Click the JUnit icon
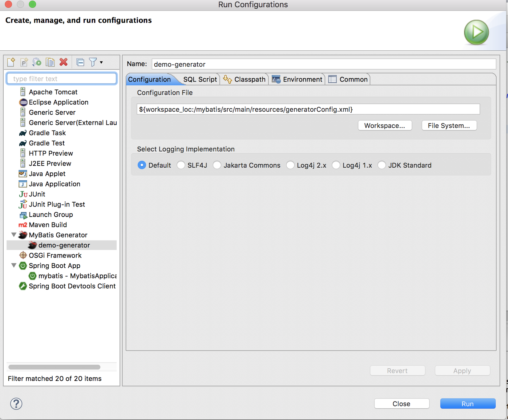The image size is (508, 420). click(x=23, y=194)
